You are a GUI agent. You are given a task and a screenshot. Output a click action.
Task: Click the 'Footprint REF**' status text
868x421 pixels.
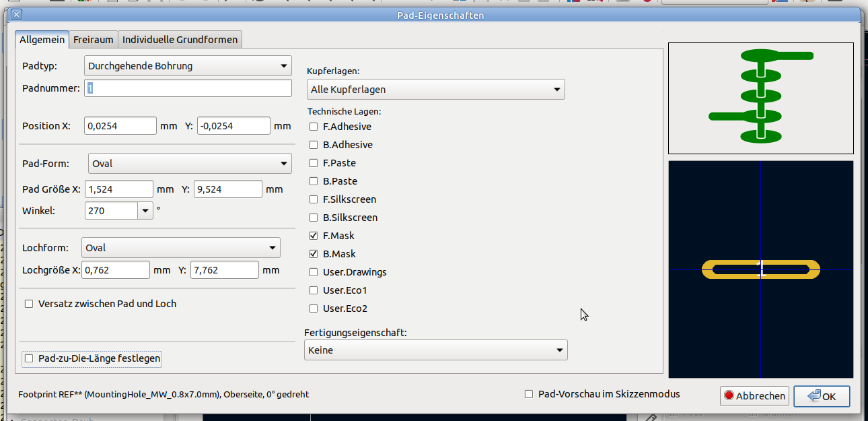pos(164,395)
